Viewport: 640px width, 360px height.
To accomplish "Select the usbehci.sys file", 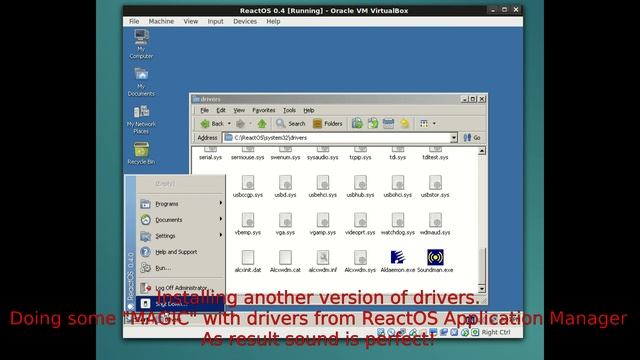I will pos(322,186).
